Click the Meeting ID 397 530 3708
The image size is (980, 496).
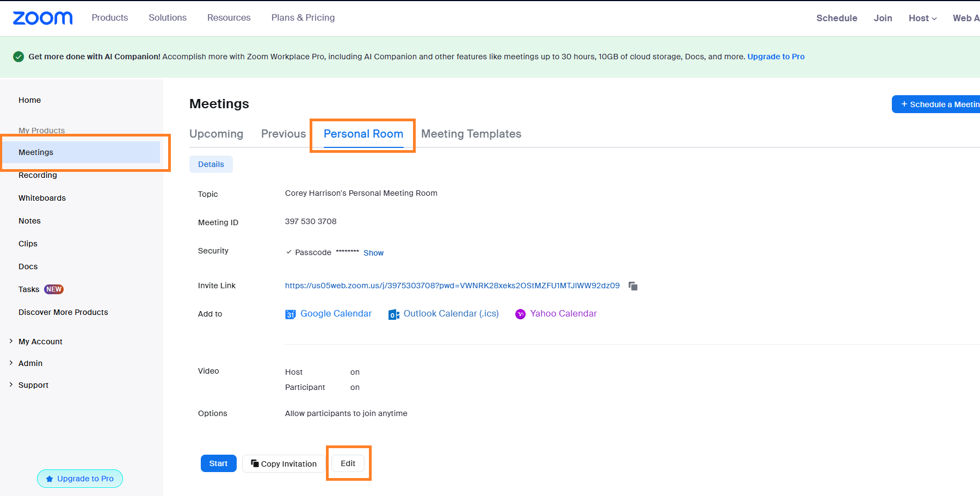[311, 221]
